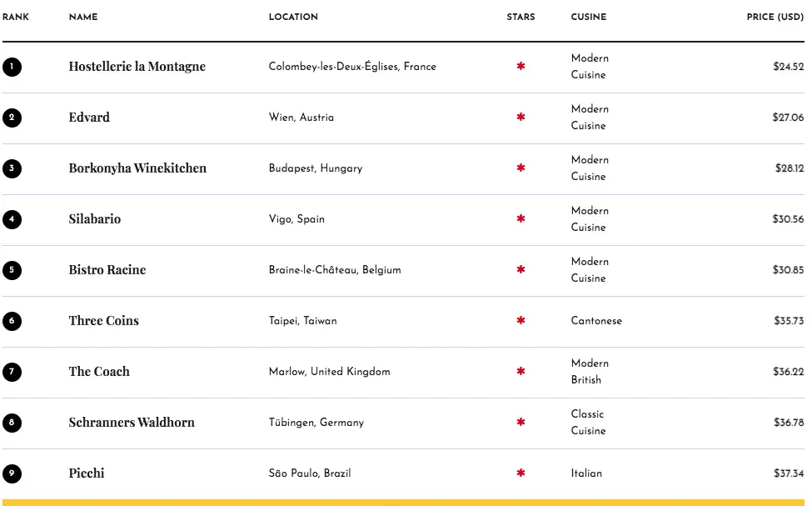
Task: Sort by the Rank column header
Action: click(16, 17)
